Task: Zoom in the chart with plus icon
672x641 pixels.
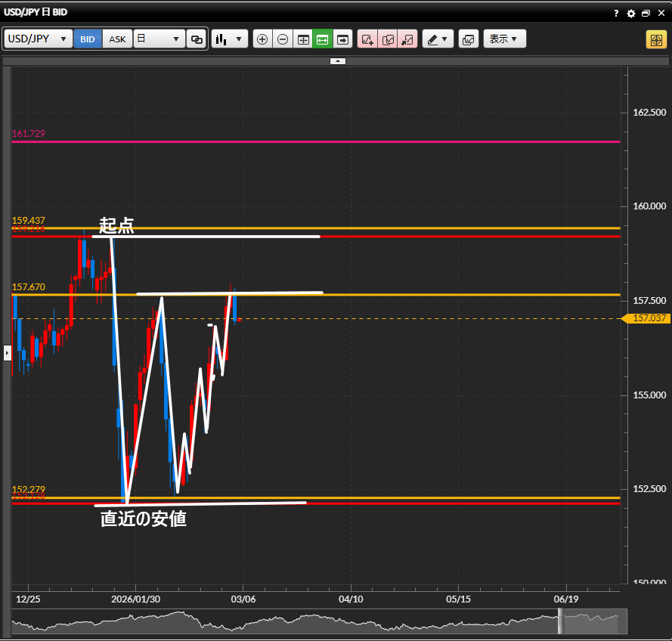Action: (262, 39)
